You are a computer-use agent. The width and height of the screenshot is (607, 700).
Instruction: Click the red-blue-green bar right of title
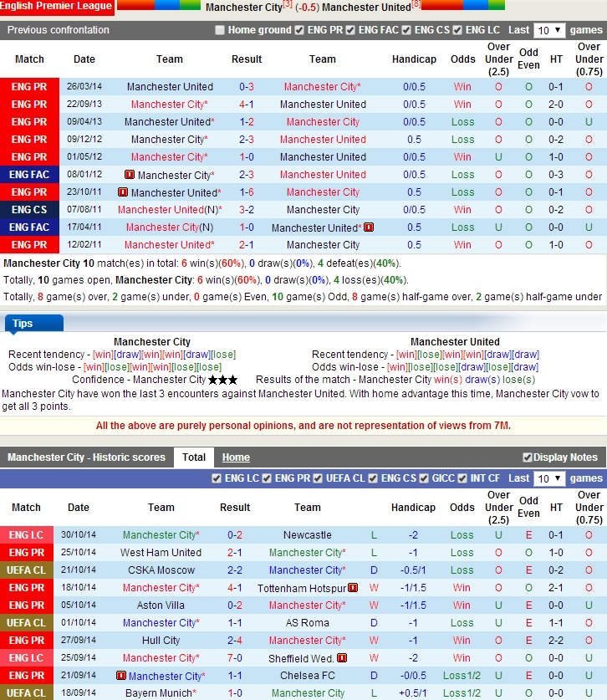463,5
